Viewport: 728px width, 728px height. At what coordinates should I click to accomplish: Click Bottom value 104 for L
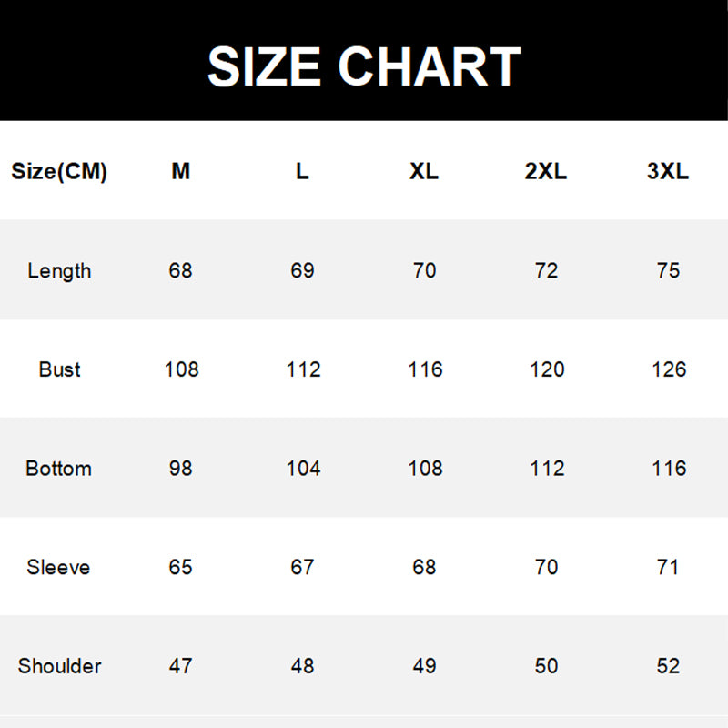pyautogui.click(x=303, y=469)
